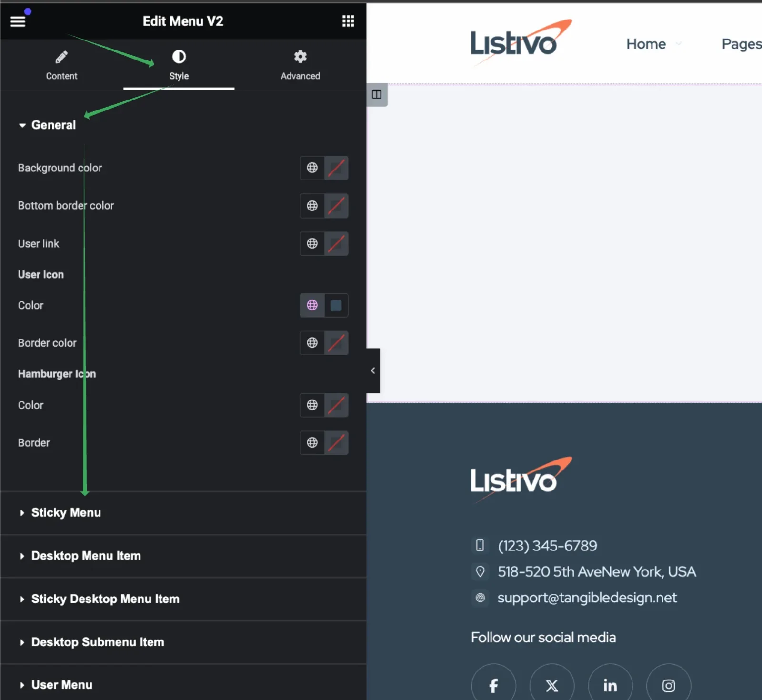The height and width of the screenshot is (700, 762).
Task: Pick the Background color swatch
Action: click(x=336, y=168)
